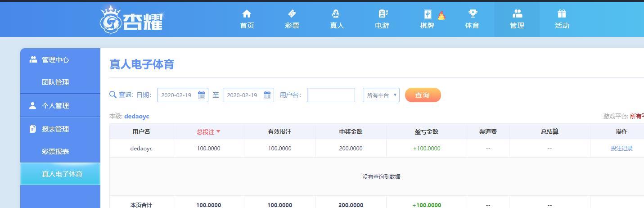Select the live dealer icon (真人)
Viewport: 644px width, 208px height.
tap(337, 14)
